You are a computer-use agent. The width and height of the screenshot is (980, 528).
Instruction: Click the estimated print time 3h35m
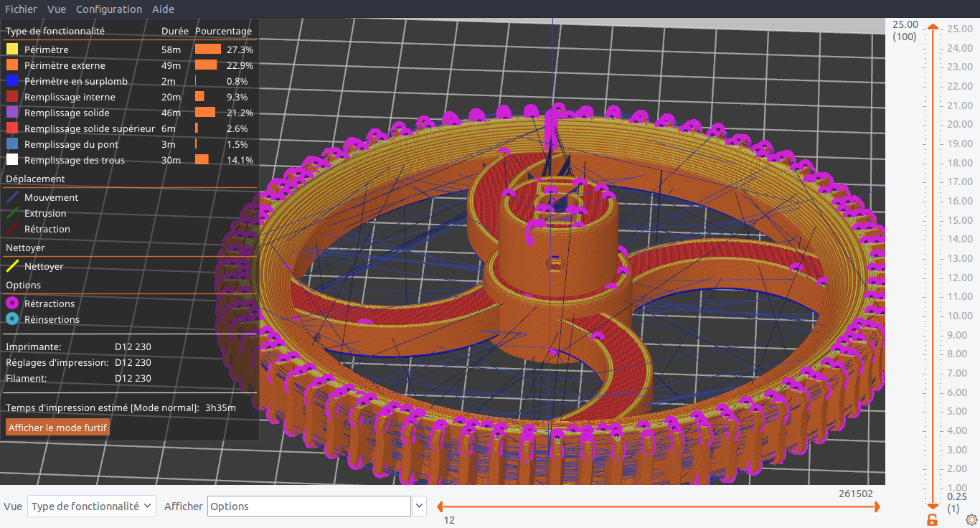pyautogui.click(x=220, y=407)
